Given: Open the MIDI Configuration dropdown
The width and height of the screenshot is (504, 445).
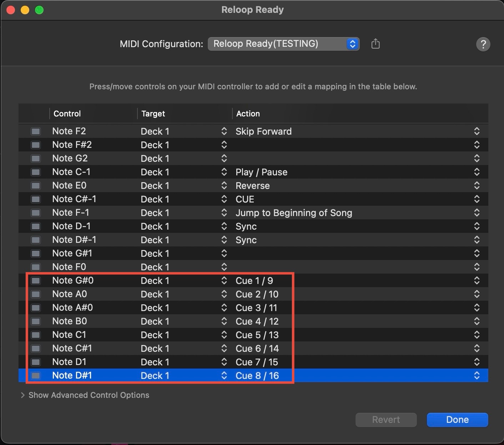Looking at the screenshot, I should coord(283,44).
